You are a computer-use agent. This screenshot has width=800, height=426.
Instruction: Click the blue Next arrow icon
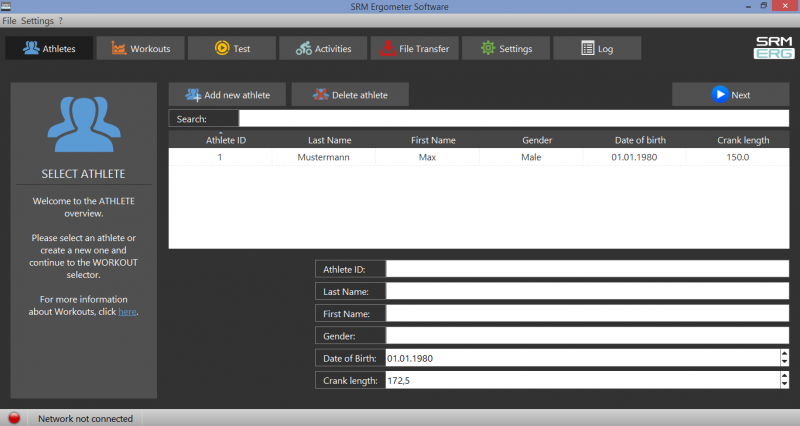coord(720,94)
